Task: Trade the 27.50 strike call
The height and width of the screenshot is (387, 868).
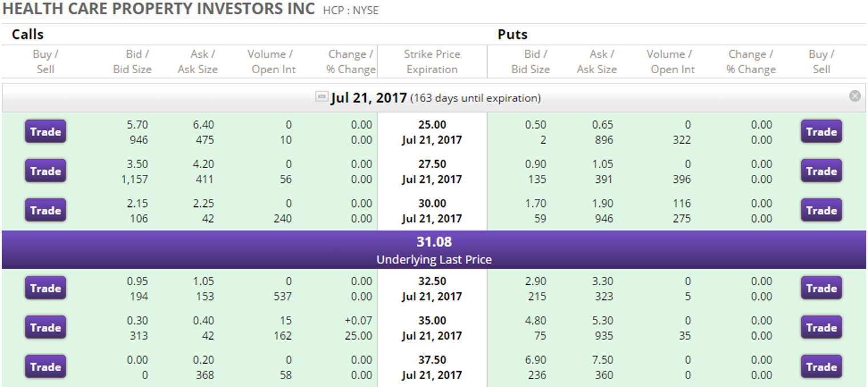Action: point(46,171)
